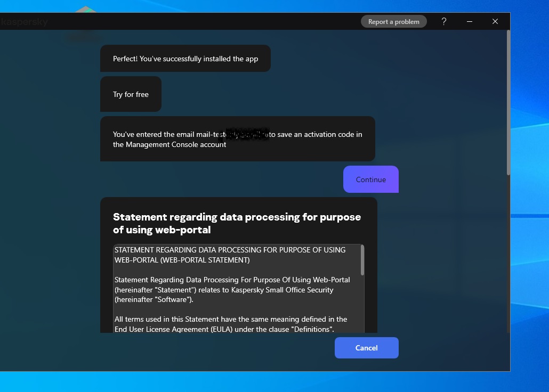
Task: Click the 'You've entered the email' message bubble
Action: click(x=237, y=139)
